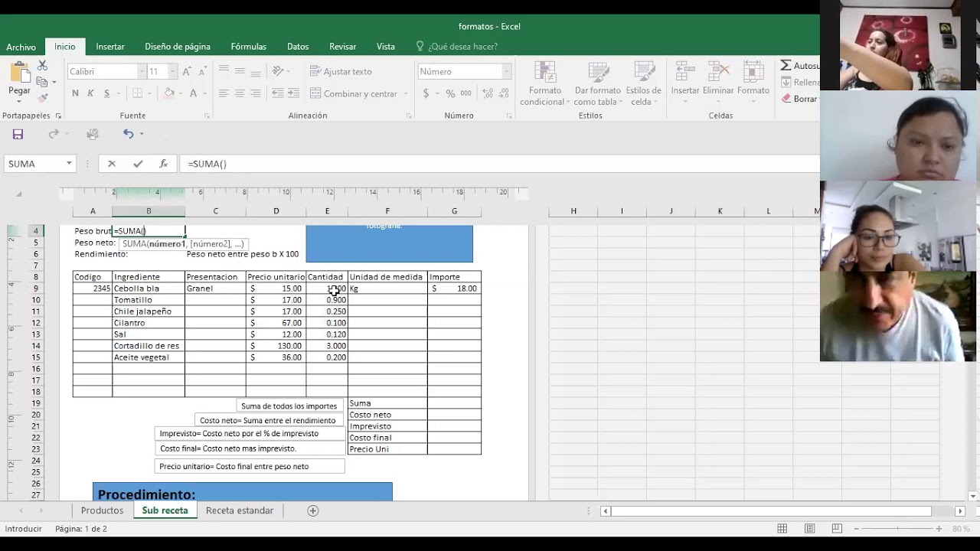Open the Receta estandar sheet tab
The image size is (980, 551).
[240, 510]
